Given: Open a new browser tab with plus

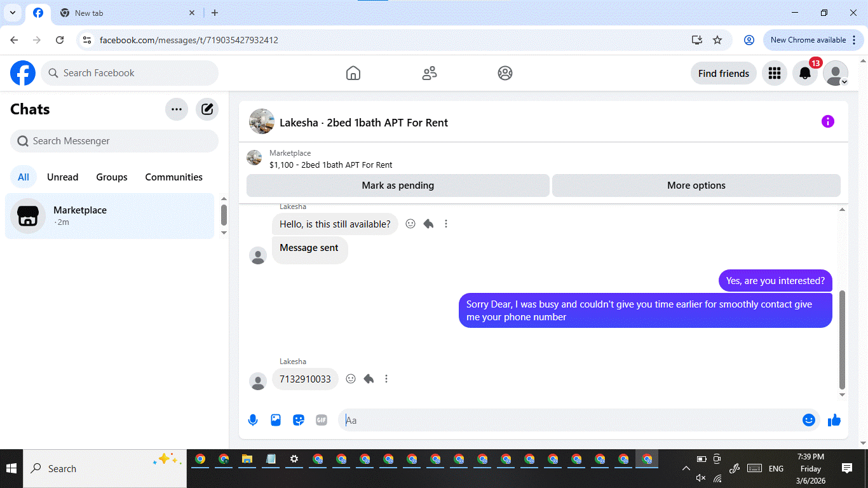Looking at the screenshot, I should (x=215, y=13).
